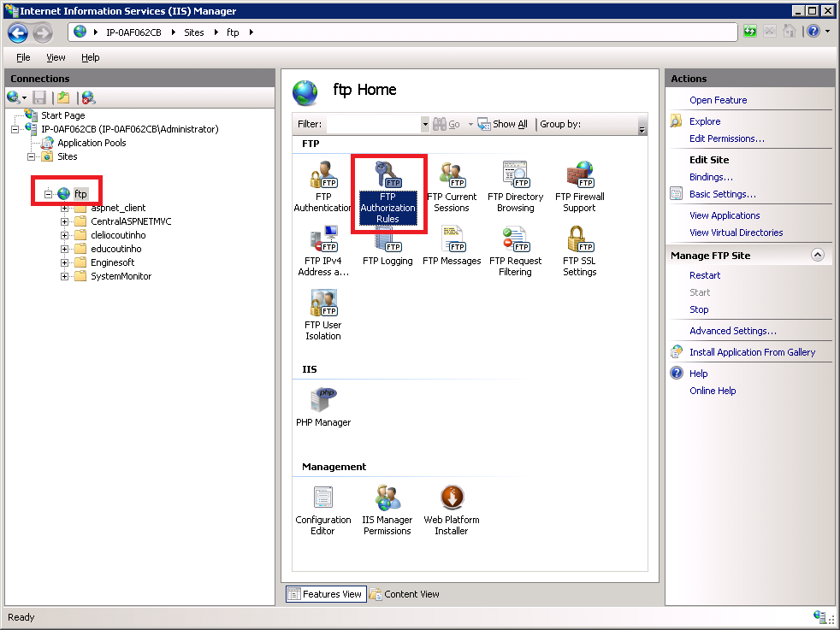Collapse the ftp site node
Image resolution: width=840 pixels, height=630 pixels.
click(48, 194)
